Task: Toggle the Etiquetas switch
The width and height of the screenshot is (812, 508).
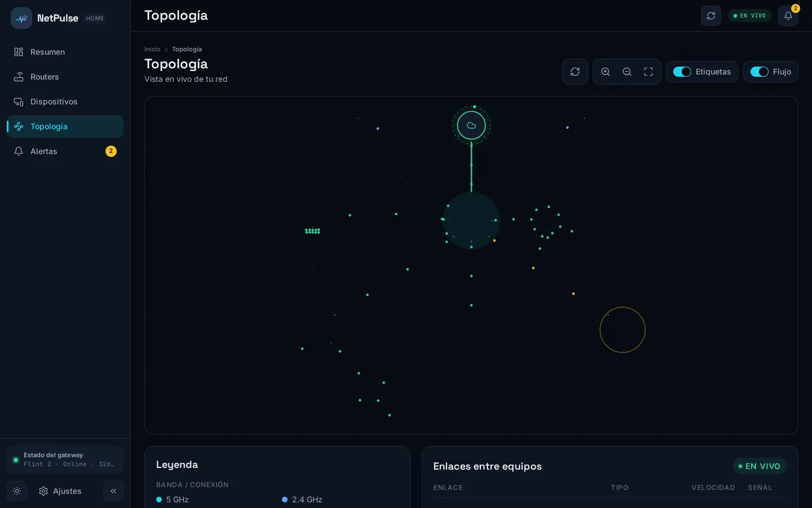Action: tap(682, 72)
